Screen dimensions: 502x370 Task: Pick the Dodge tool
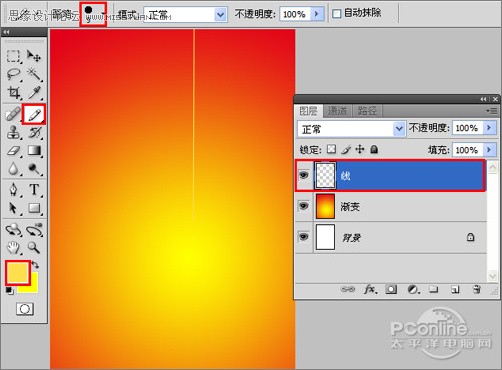pyautogui.click(x=34, y=169)
